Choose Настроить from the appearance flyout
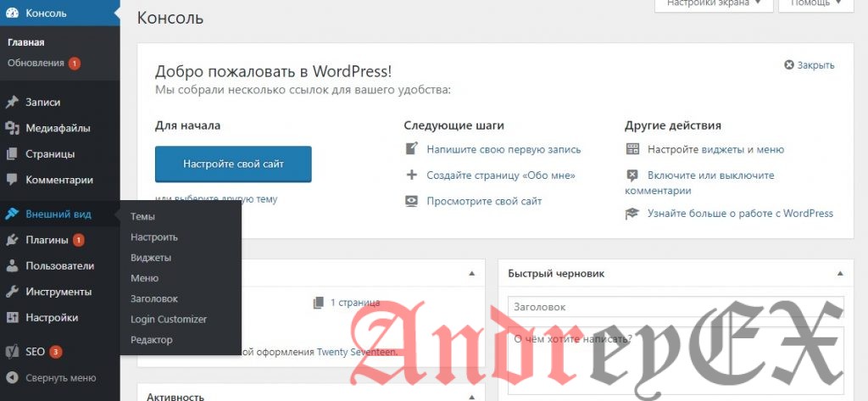This screenshot has width=868, height=401. [x=154, y=237]
